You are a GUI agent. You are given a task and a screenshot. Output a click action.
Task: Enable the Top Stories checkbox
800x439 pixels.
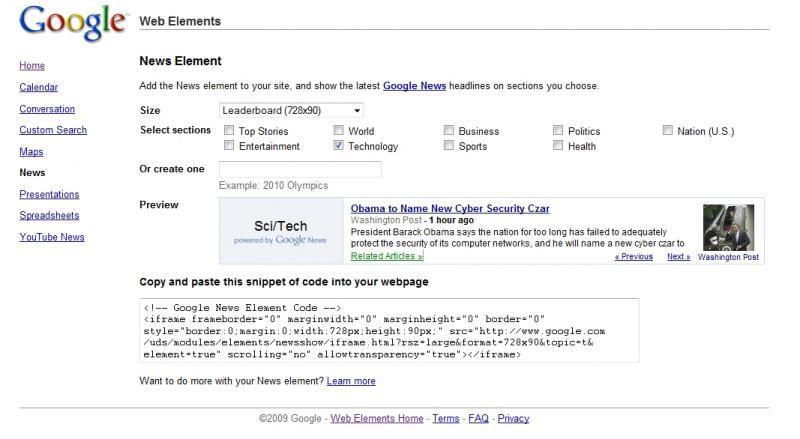(x=230, y=131)
